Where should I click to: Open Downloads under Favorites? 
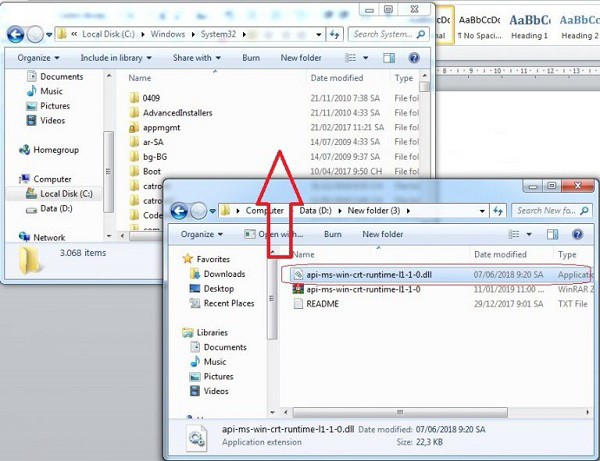224,274
